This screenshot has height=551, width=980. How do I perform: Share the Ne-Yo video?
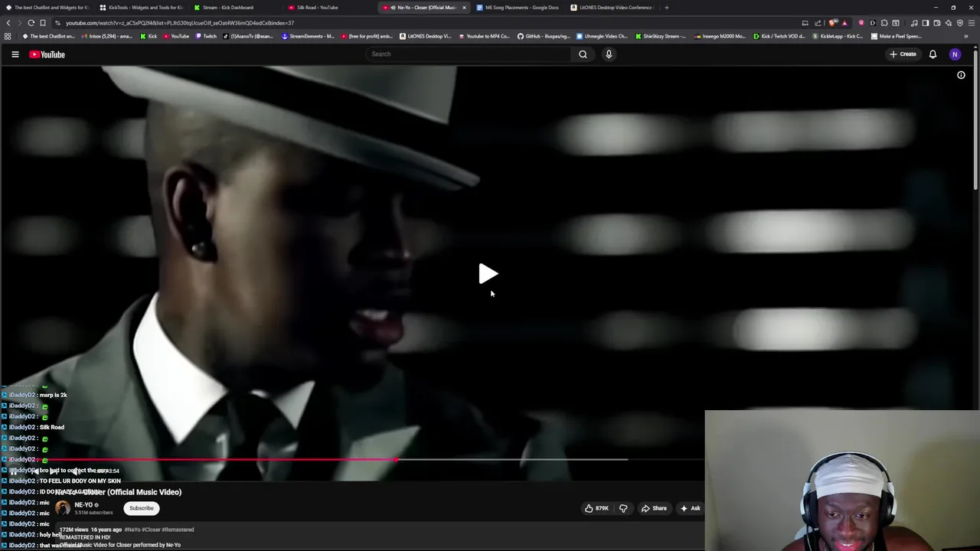(x=654, y=508)
